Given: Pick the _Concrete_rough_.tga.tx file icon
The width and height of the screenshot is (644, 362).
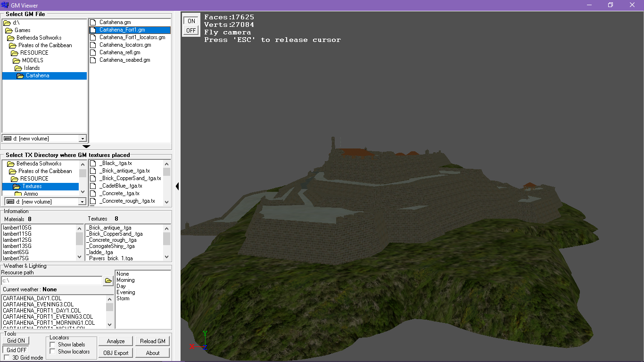Looking at the screenshot, I should [x=93, y=201].
